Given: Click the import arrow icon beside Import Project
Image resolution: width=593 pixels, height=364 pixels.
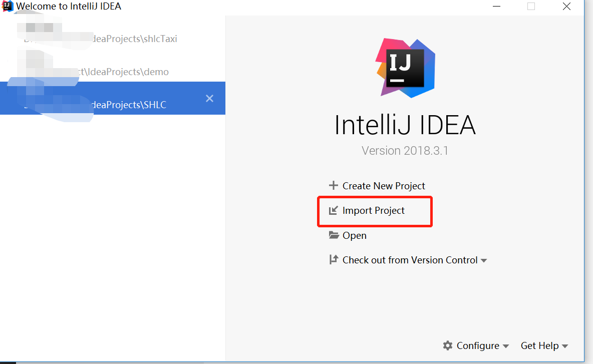Looking at the screenshot, I should 333,210.
